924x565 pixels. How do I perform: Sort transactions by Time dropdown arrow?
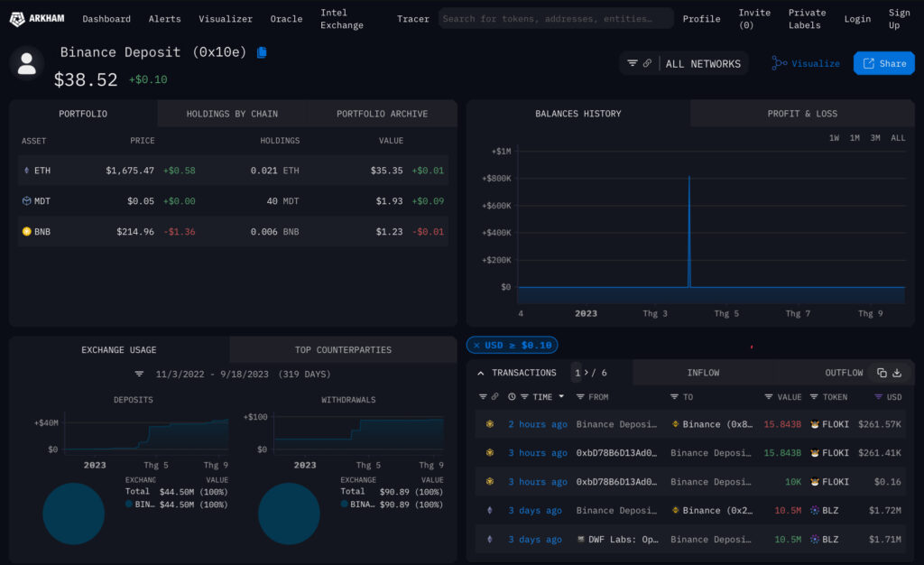[x=561, y=396]
